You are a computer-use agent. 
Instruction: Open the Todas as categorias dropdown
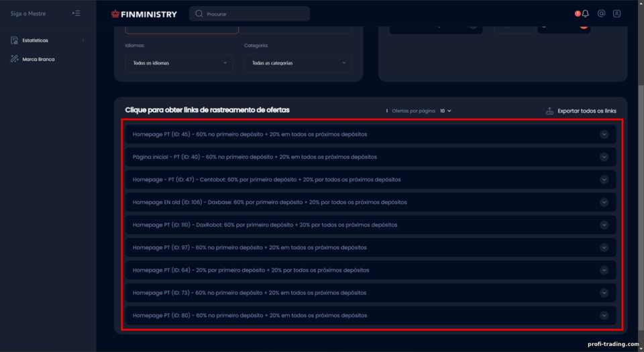click(x=298, y=63)
